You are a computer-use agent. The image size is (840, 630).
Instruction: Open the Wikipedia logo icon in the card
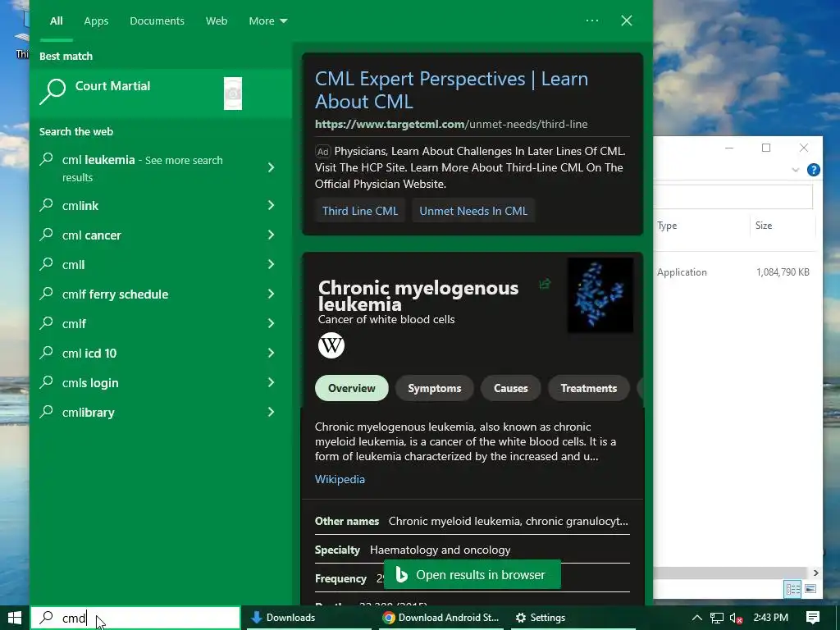click(331, 345)
